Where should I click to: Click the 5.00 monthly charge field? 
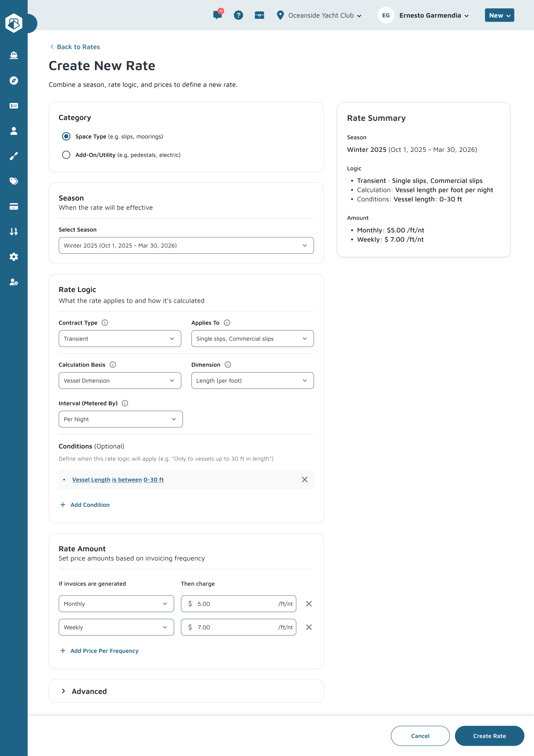pos(238,603)
